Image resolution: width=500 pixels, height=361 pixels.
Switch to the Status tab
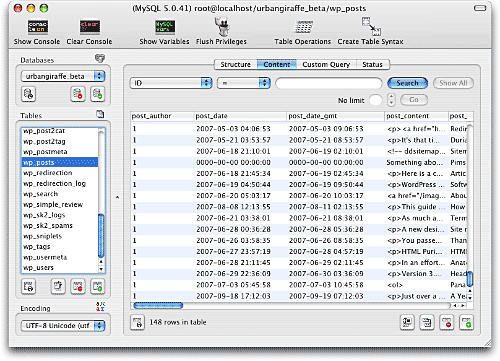373,64
